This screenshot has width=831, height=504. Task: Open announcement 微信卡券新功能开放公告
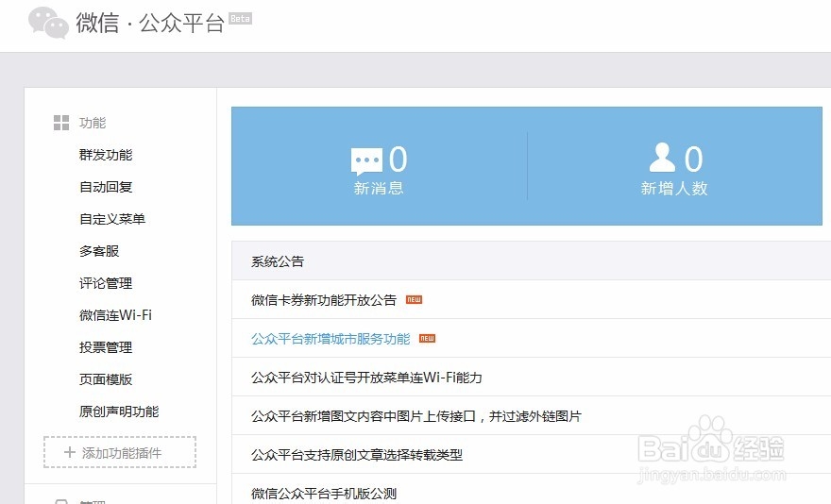coord(324,300)
